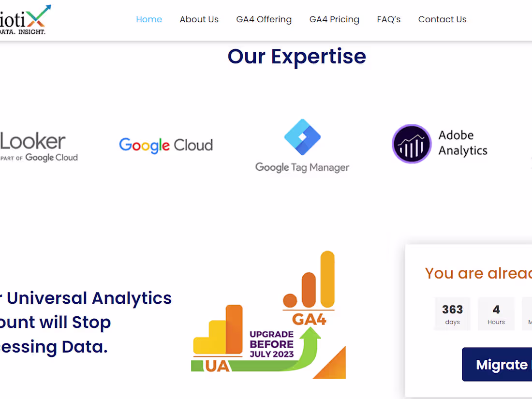This screenshot has width=532, height=399.
Task: Click the 4 Hours countdown tile
Action: (x=496, y=313)
